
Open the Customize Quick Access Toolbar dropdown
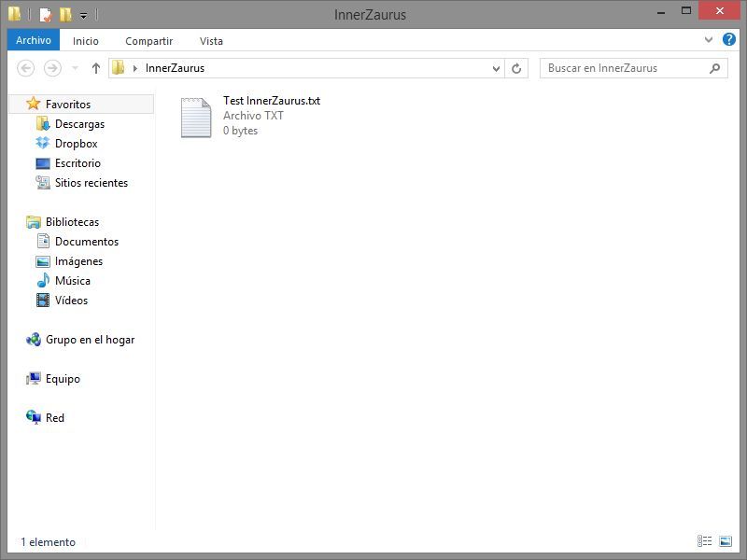click(83, 16)
